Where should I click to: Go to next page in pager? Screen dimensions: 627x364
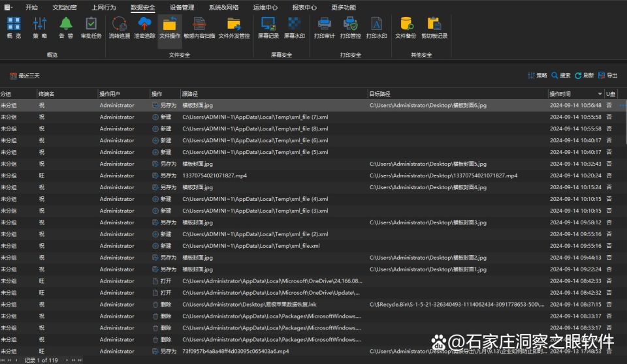click(x=74, y=360)
